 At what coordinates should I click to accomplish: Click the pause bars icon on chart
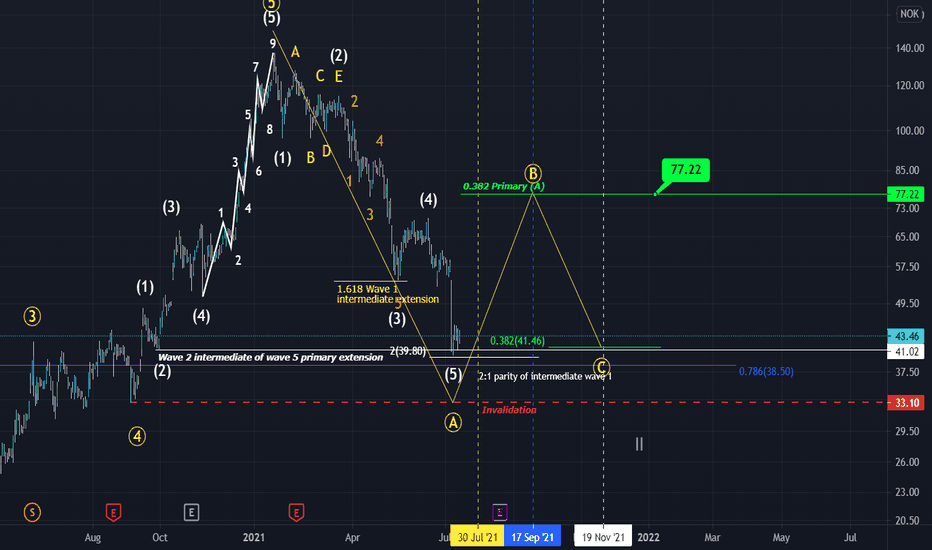tap(639, 444)
